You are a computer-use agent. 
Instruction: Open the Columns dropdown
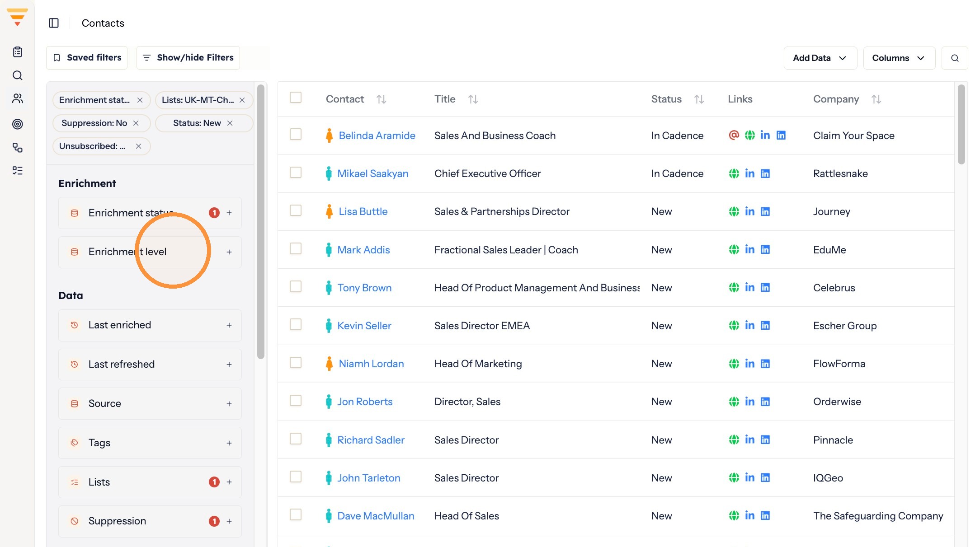(899, 58)
